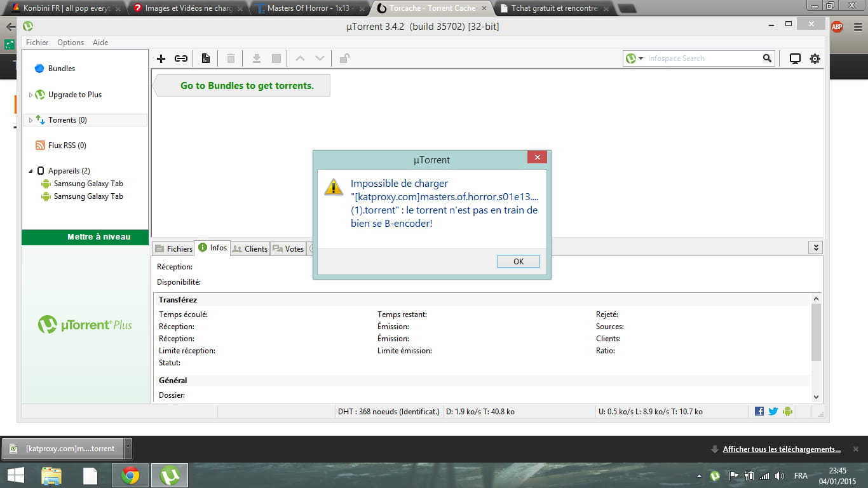Open the Remote screen monitor icon
Viewport: 868px width, 488px height.
tap(795, 58)
